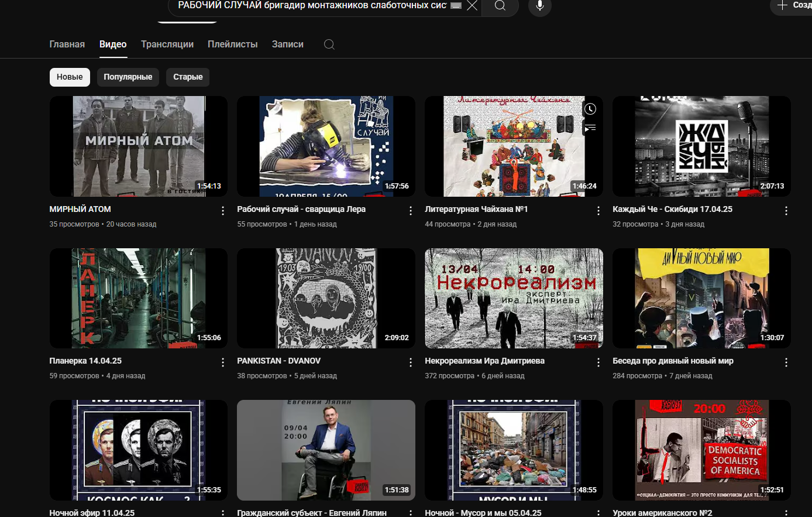Screen dimensions: 812x517
Task: Open more actions for Планерка 14.04.25
Action: [x=223, y=362]
